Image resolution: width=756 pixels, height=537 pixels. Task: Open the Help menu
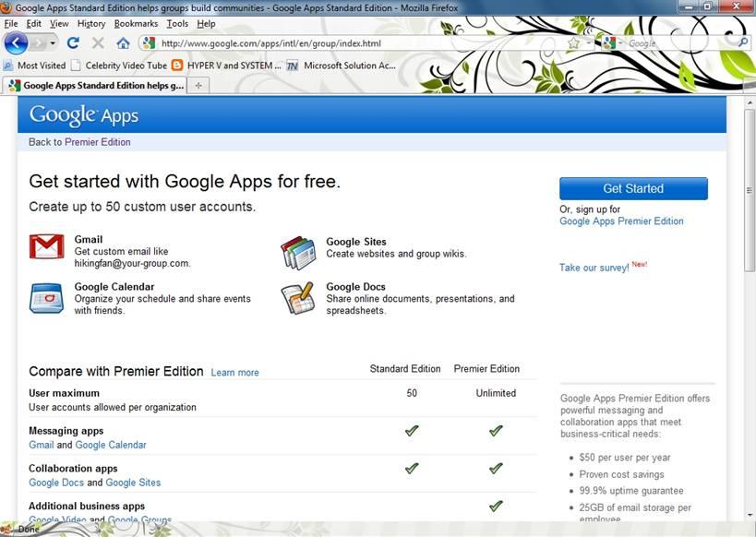pos(206,24)
